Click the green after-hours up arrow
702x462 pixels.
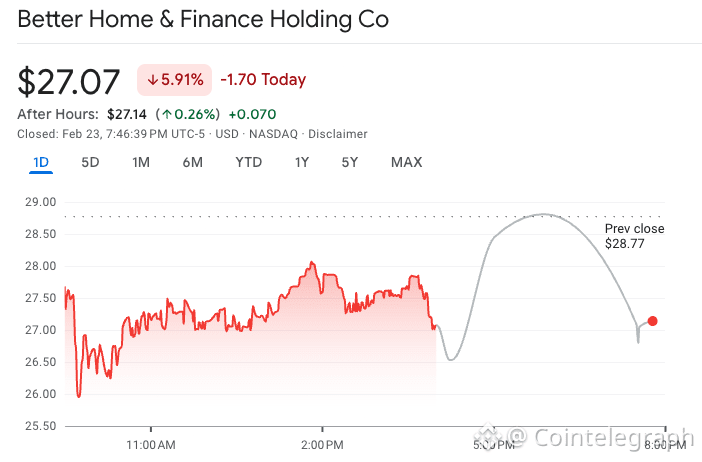click(168, 114)
